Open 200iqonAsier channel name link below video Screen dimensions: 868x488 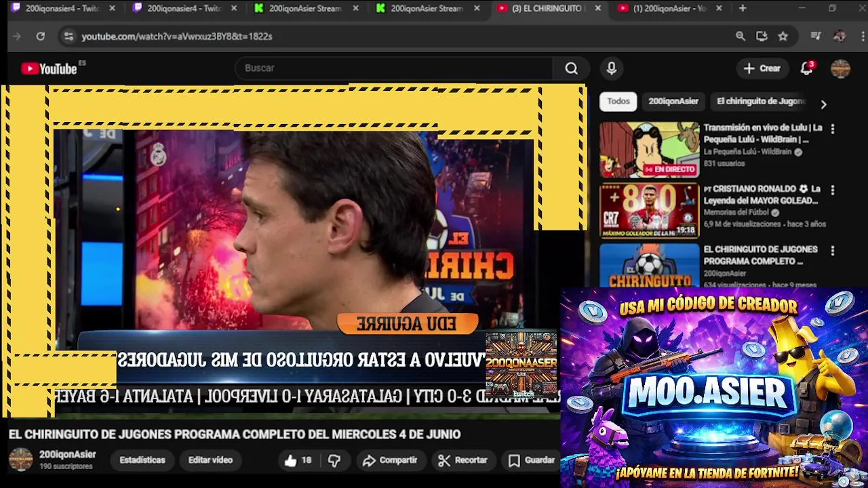click(67, 455)
